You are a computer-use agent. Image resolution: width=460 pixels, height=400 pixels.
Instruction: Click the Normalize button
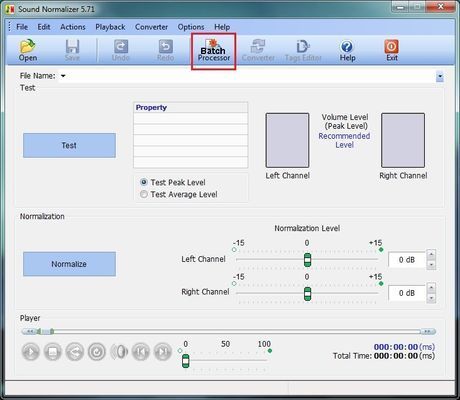coord(69,264)
